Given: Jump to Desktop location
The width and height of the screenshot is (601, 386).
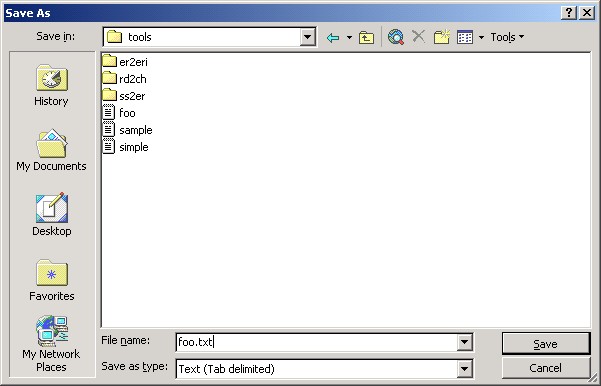Looking at the screenshot, I should click(x=52, y=215).
